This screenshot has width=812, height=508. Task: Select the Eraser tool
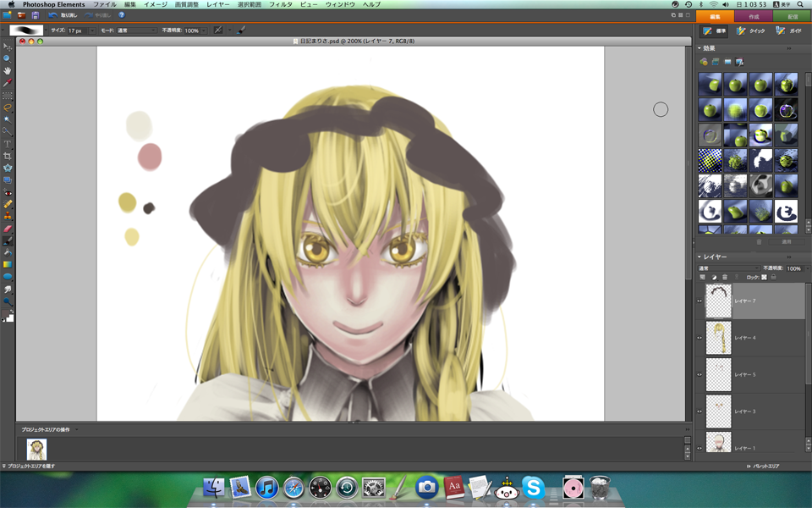(8, 229)
